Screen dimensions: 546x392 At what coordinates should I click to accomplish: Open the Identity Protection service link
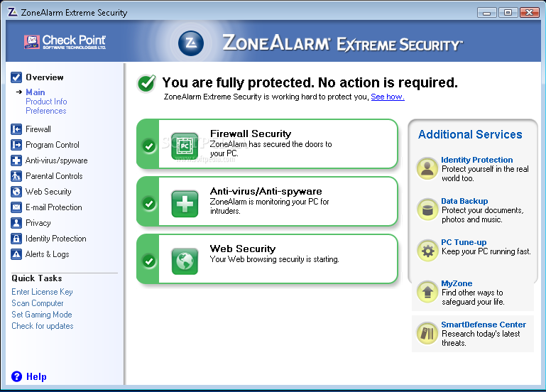[x=476, y=160]
